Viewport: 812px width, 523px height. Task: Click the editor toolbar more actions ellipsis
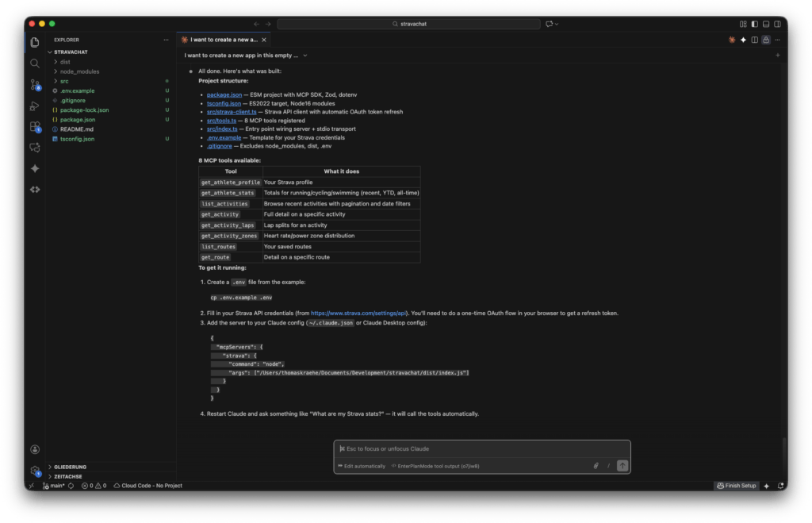click(x=777, y=40)
